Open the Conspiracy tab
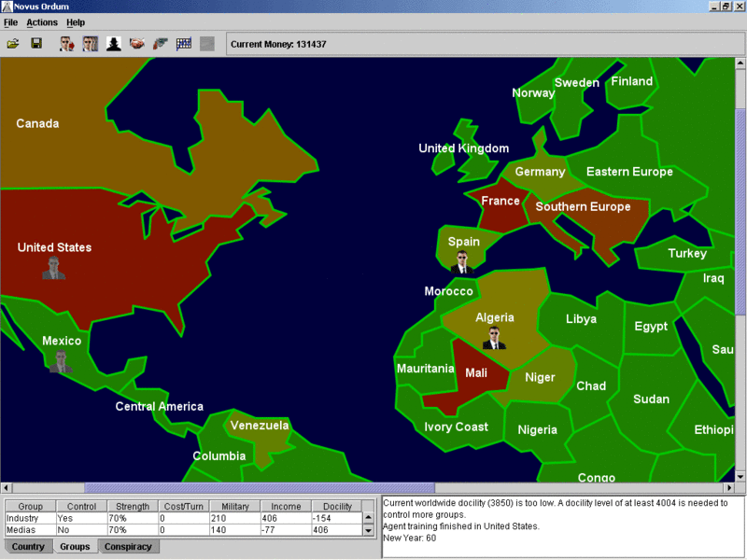The image size is (747, 560). (129, 547)
